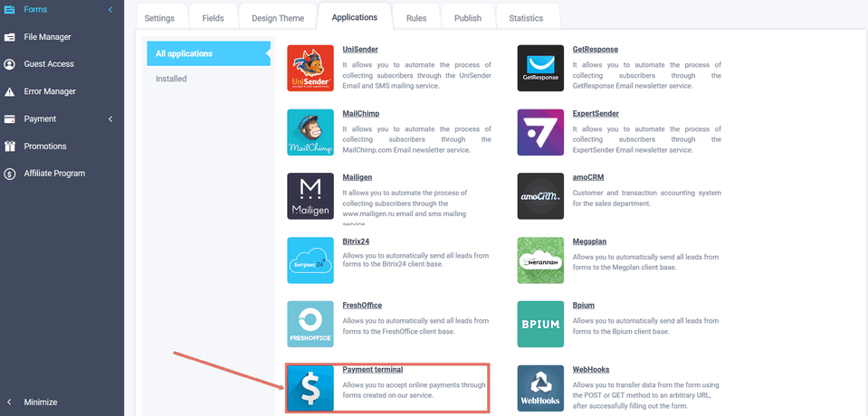868x416 pixels.
Task: Expand the Payment sidebar submenu arrow
Action: pyautogui.click(x=110, y=119)
